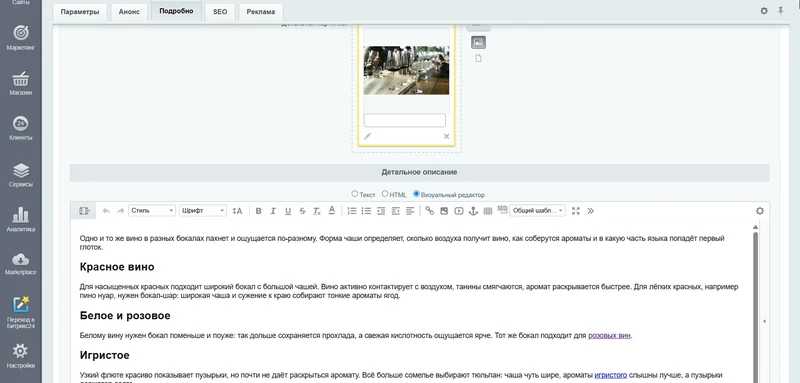Open the Общий шаблон dropdown
The height and width of the screenshot is (383, 800).
click(537, 211)
